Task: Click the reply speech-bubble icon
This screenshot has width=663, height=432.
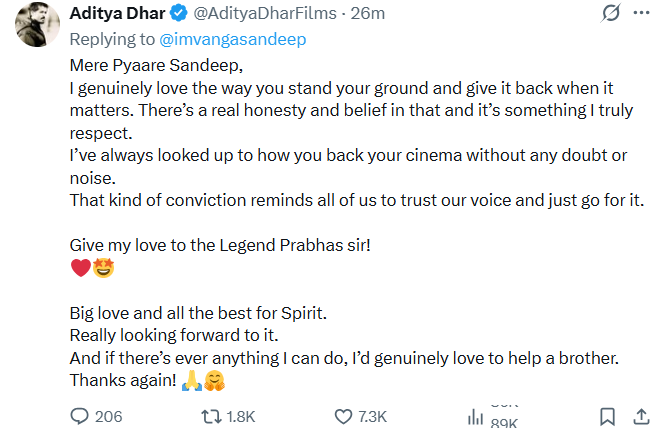Action: coord(80,416)
